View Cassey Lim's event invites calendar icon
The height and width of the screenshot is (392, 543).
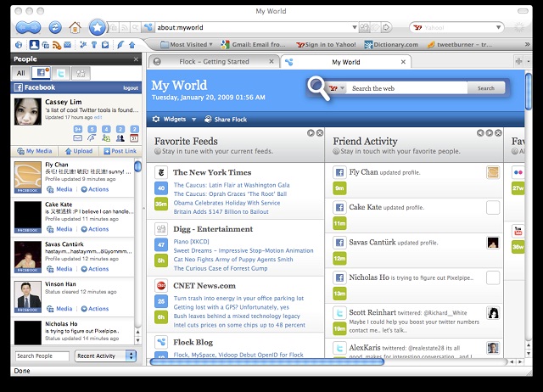pyautogui.click(x=134, y=137)
